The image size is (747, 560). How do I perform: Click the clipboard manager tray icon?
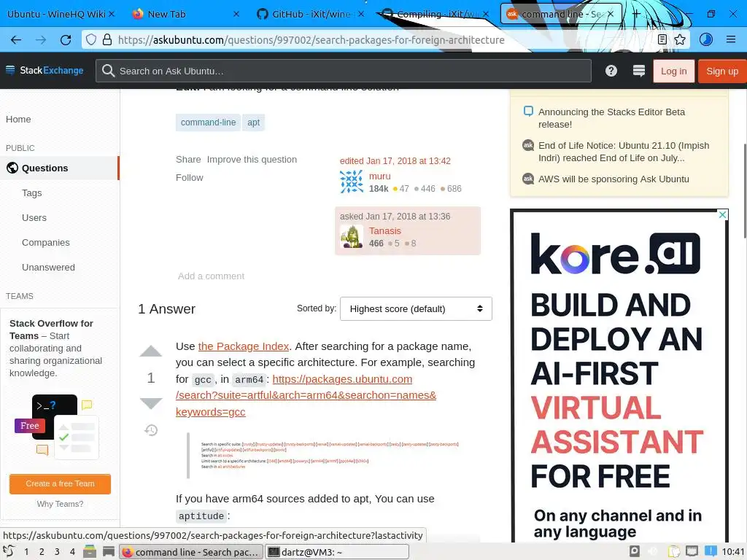(673, 551)
